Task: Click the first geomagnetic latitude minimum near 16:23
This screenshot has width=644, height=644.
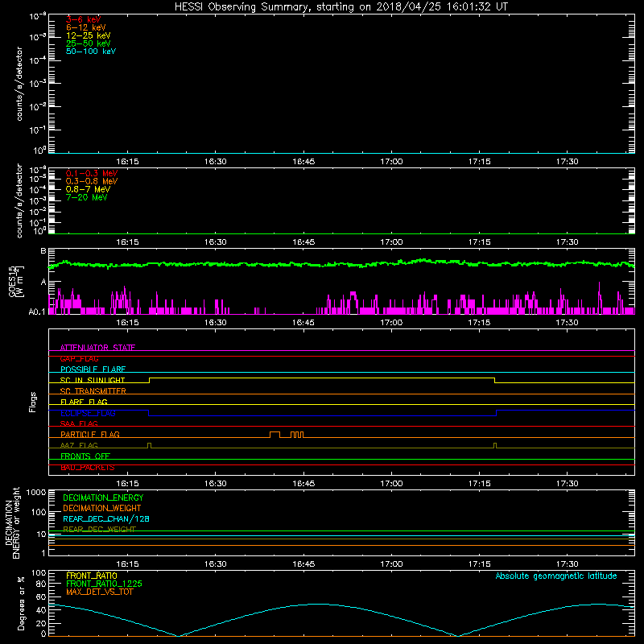Action: 178,635
